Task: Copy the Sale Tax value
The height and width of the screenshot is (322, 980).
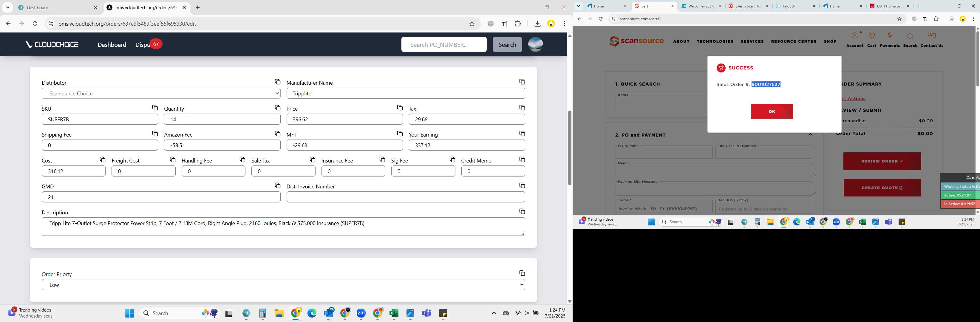Action: click(x=312, y=159)
